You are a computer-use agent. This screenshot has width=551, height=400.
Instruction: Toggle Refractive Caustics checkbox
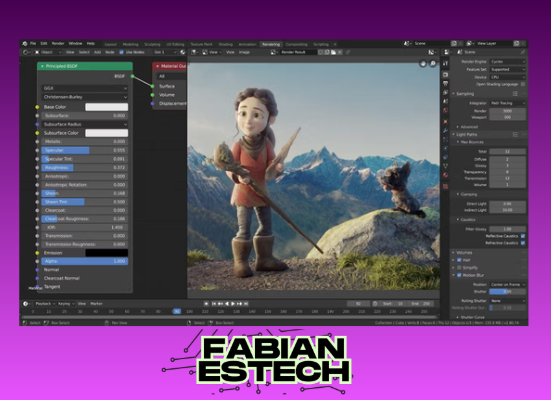point(523,243)
